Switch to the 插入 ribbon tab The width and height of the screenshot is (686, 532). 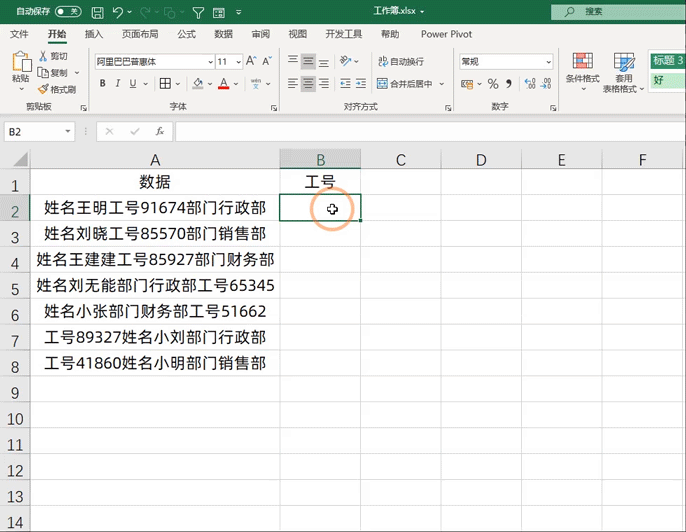(x=94, y=34)
